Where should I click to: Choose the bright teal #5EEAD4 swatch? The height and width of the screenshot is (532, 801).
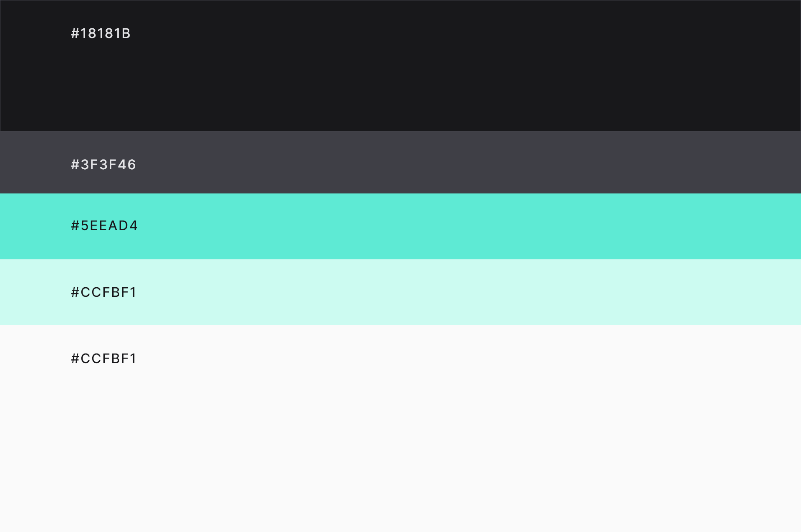pyautogui.click(x=400, y=226)
